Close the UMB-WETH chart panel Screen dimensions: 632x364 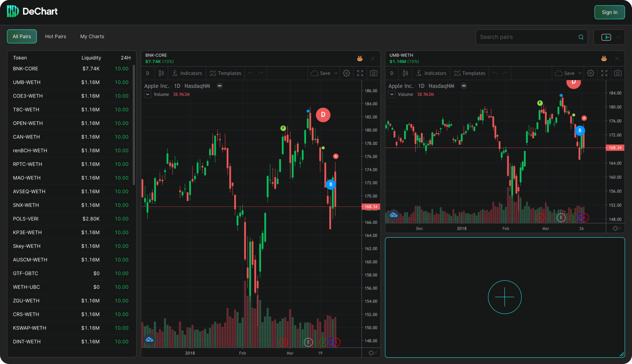(x=617, y=59)
